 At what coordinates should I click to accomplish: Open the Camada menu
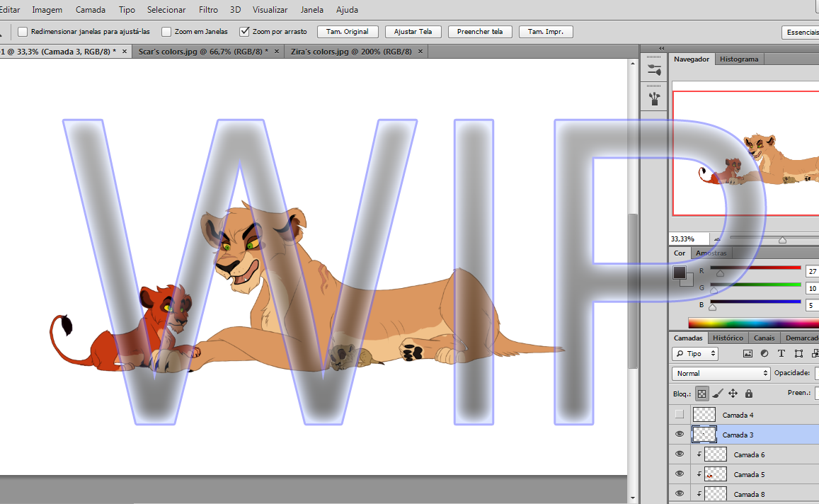(x=91, y=10)
